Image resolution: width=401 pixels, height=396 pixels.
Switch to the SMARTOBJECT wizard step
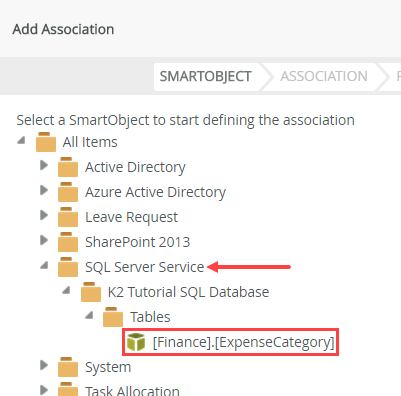point(205,76)
